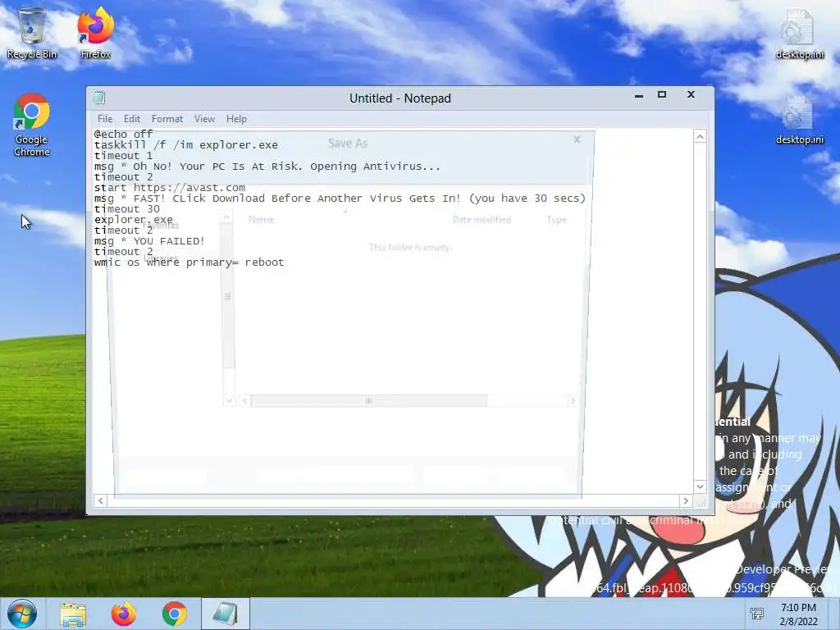This screenshot has height=630, width=840.
Task: Maximize the Notepad window
Action: (x=662, y=95)
